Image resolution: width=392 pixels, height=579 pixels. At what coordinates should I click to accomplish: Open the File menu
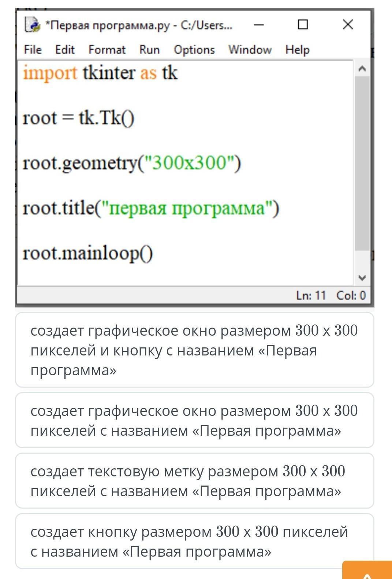tap(33, 49)
